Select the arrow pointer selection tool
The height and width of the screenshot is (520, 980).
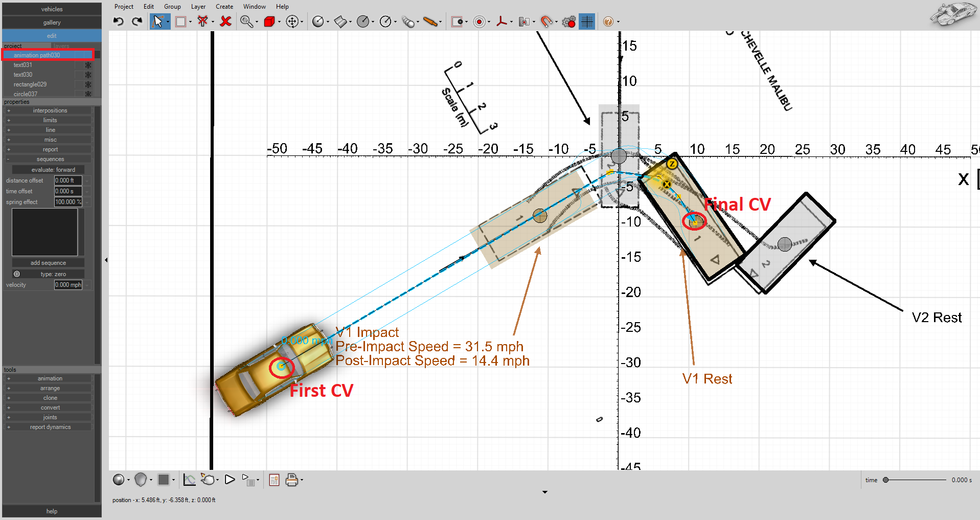(x=158, y=21)
